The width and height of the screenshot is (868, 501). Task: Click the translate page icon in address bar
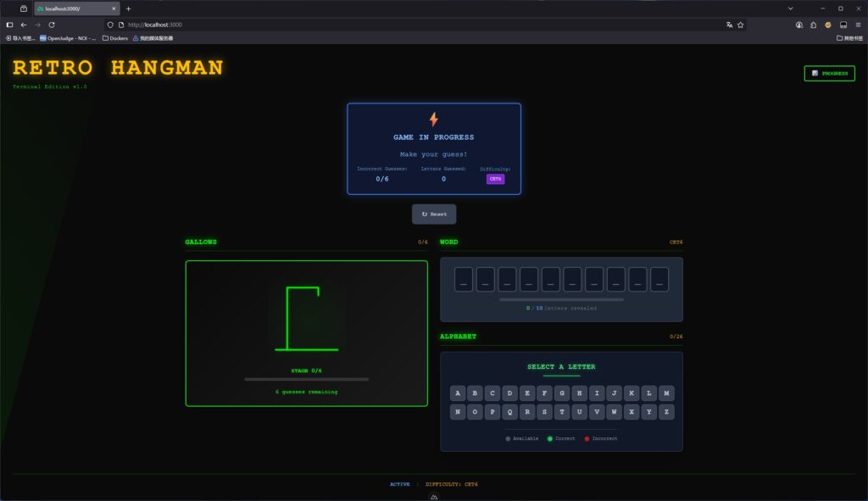[x=729, y=25]
